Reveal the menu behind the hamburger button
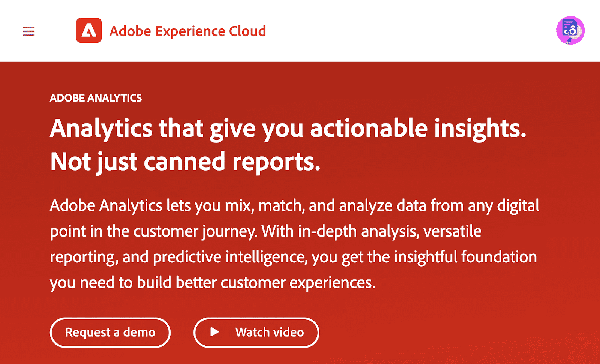The width and height of the screenshot is (600, 364). pos(28,32)
